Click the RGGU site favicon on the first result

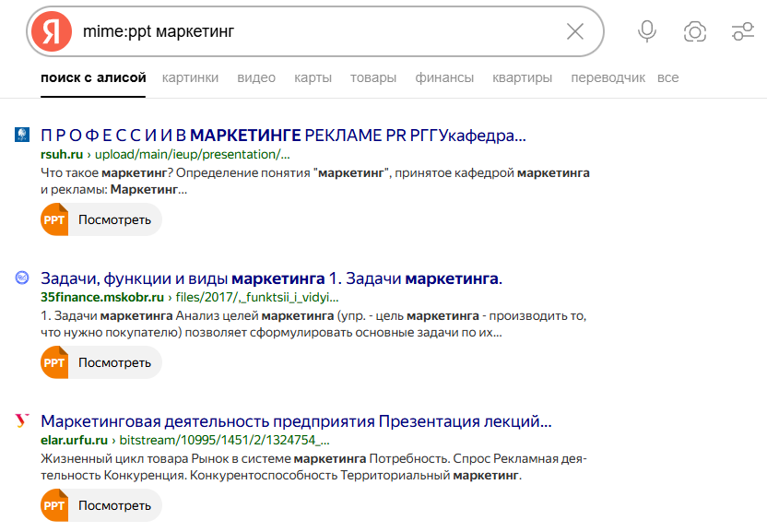pos(24,134)
